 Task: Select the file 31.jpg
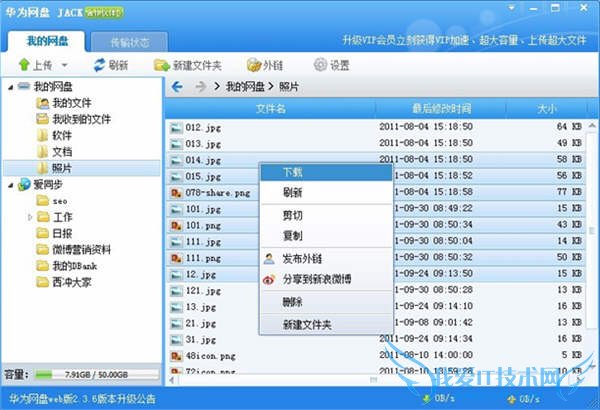pos(201,340)
